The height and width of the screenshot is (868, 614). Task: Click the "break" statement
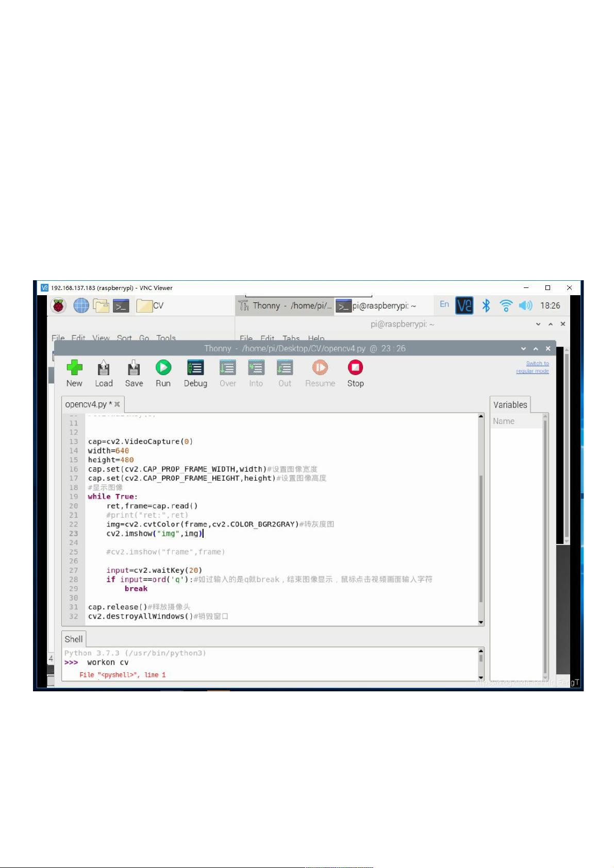point(136,589)
